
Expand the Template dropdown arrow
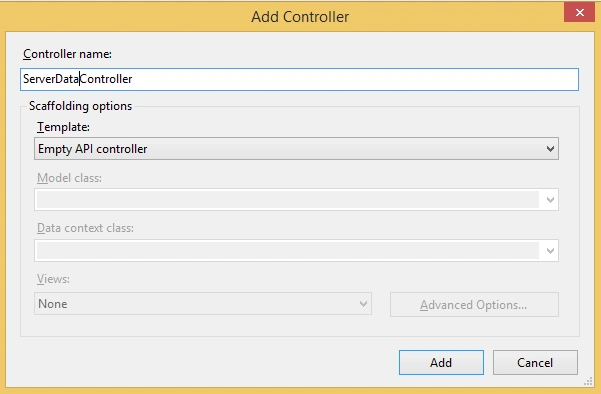550,149
